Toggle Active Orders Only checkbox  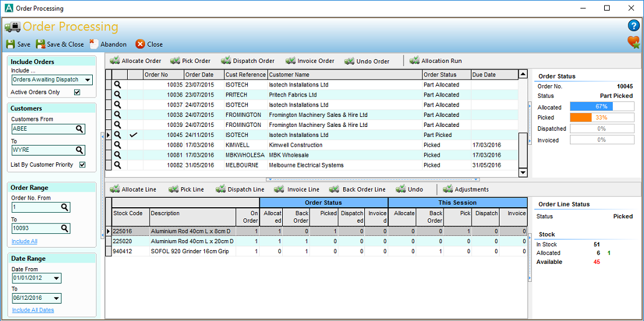tap(77, 92)
